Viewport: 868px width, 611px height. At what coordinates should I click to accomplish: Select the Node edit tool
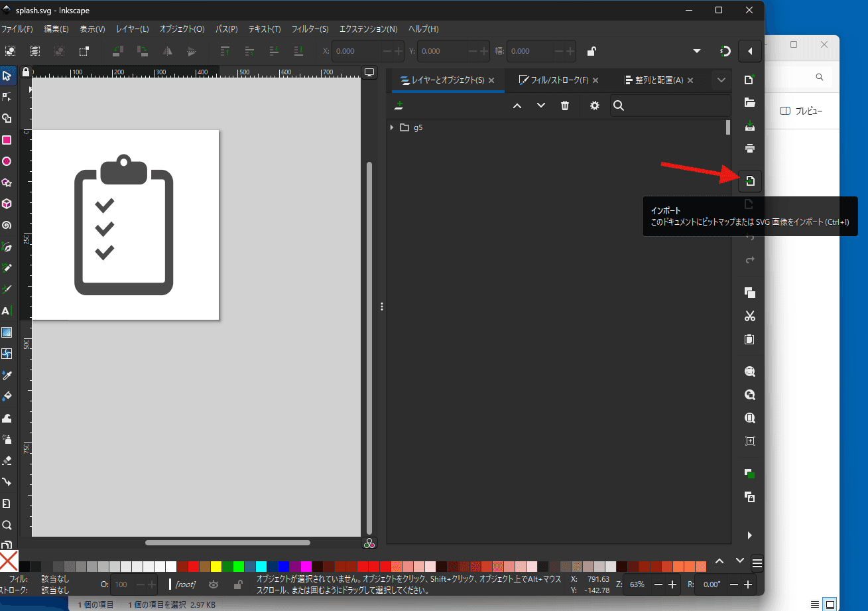pos(7,97)
